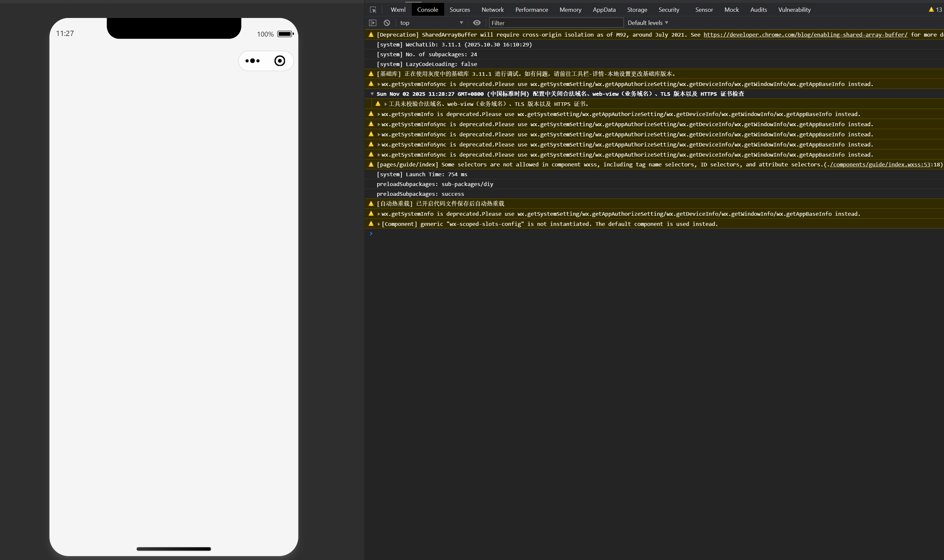Tap the mini program three-dots menu
Image resolution: width=944 pixels, height=560 pixels.
coord(253,61)
